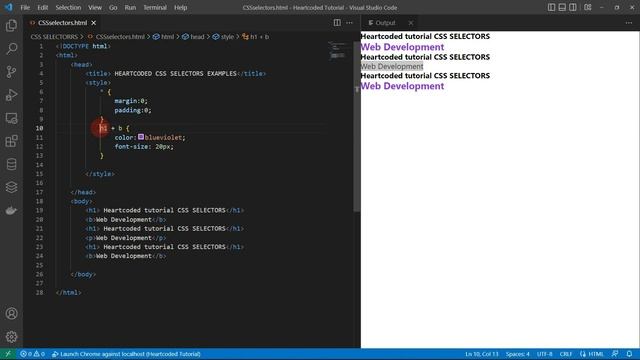This screenshot has width=640, height=360.
Task: Toggle the secondary side bar layout icon
Action: click(x=573, y=7)
